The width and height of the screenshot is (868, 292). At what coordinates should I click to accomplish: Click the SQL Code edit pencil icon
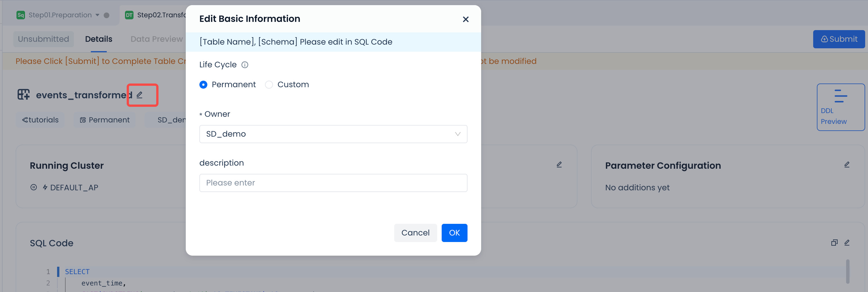(847, 243)
